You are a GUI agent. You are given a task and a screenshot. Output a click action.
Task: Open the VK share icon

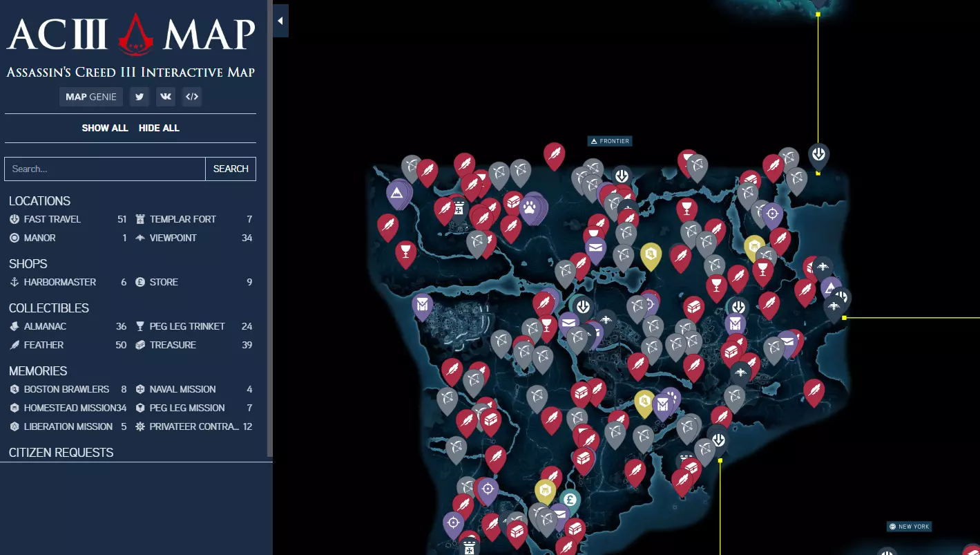click(166, 97)
